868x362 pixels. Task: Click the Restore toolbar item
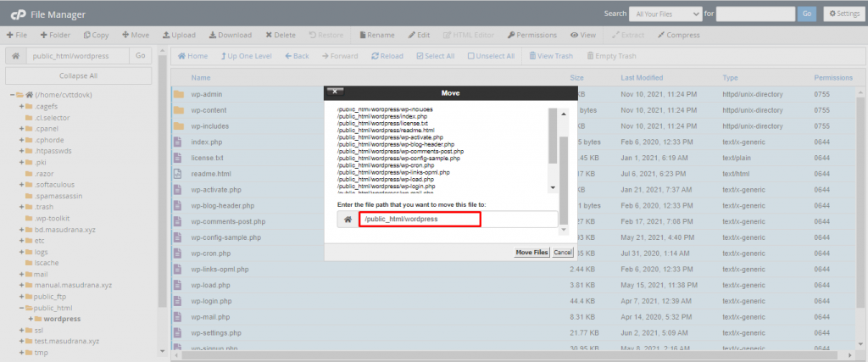[x=326, y=35]
